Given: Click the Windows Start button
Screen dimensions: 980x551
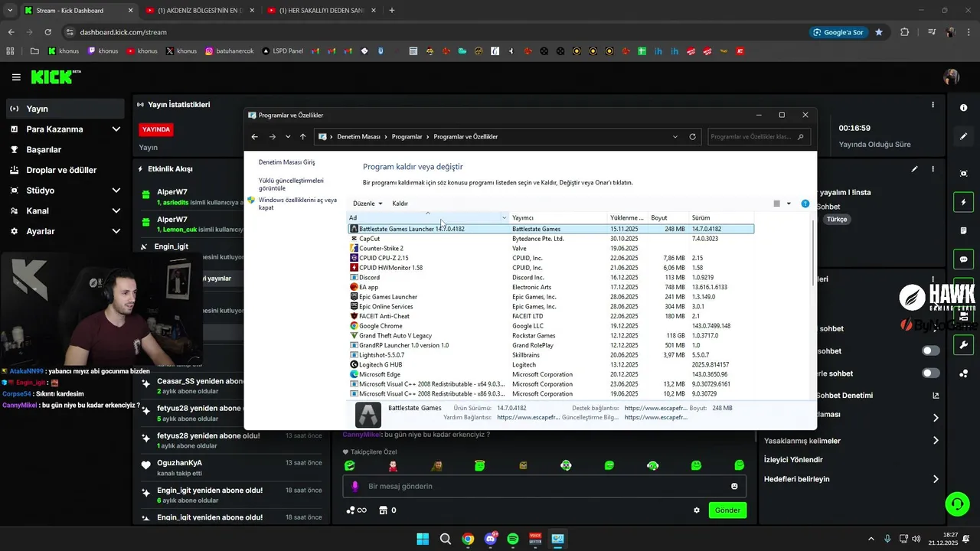Looking at the screenshot, I should [x=423, y=539].
